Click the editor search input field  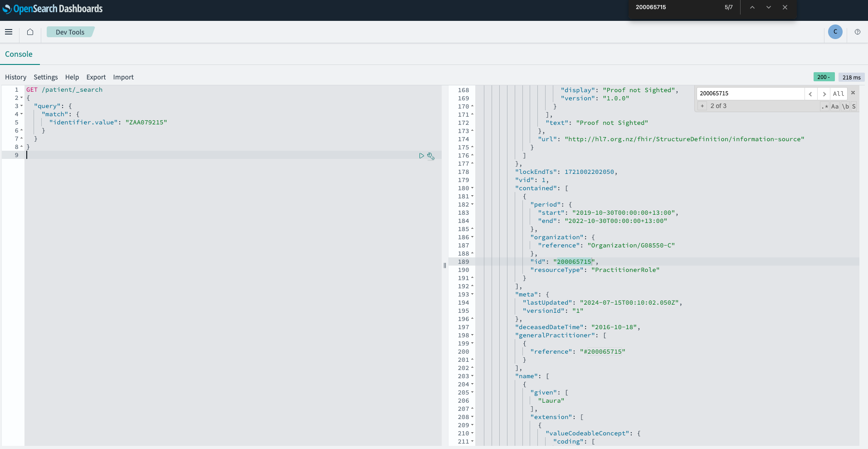point(751,94)
